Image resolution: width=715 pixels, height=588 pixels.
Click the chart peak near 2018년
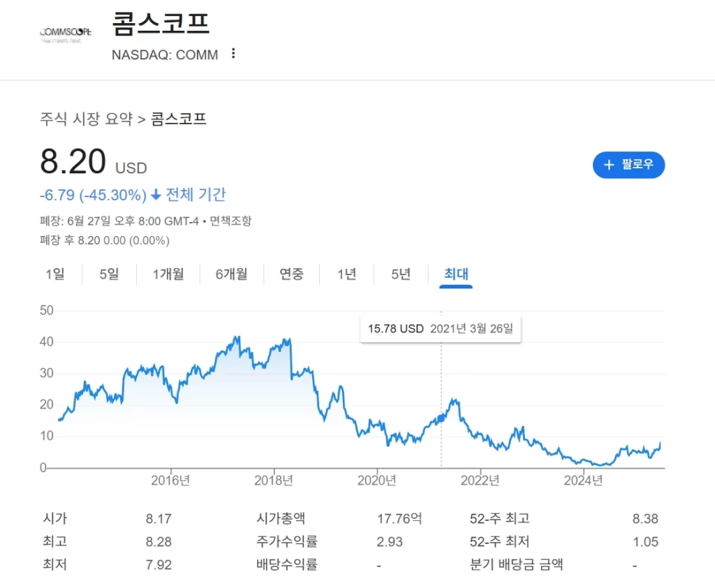287,340
